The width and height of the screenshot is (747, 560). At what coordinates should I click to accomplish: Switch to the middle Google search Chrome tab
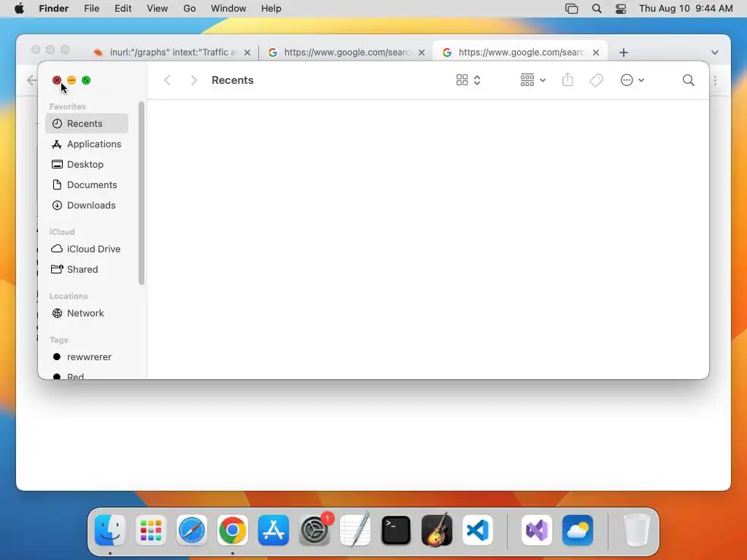(x=347, y=52)
